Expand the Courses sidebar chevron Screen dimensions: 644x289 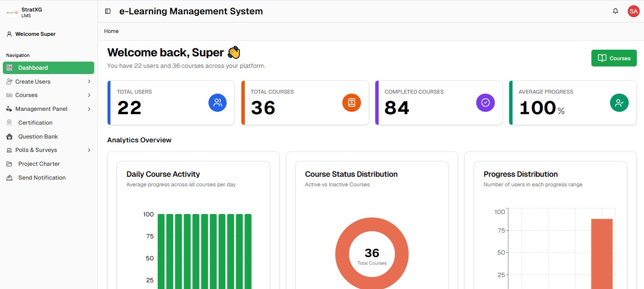pos(89,95)
